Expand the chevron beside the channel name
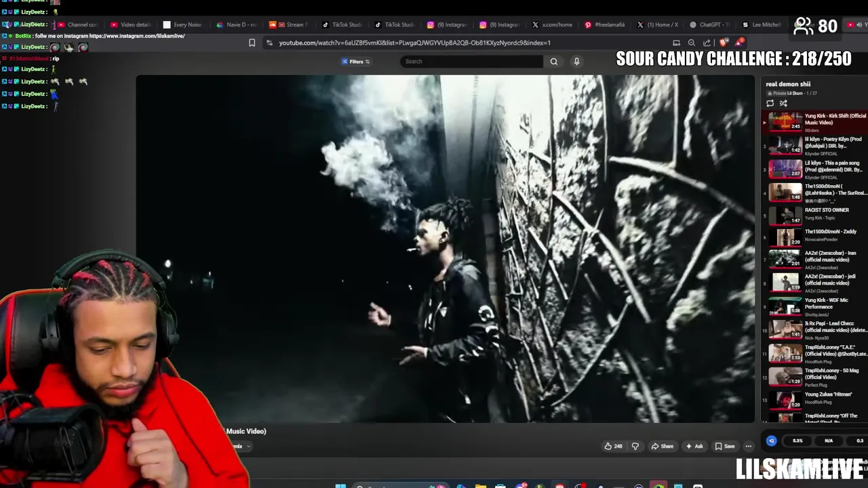 pos(248,446)
